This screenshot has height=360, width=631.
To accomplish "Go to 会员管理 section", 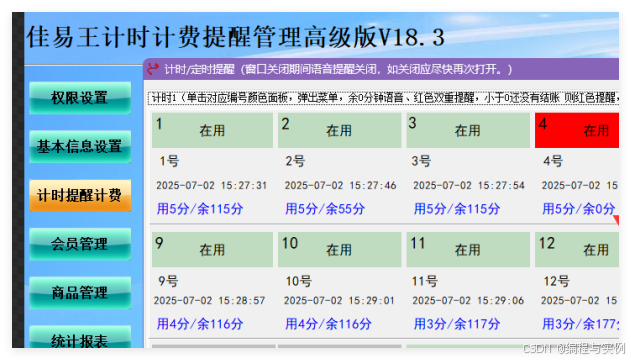I will pos(80,244).
